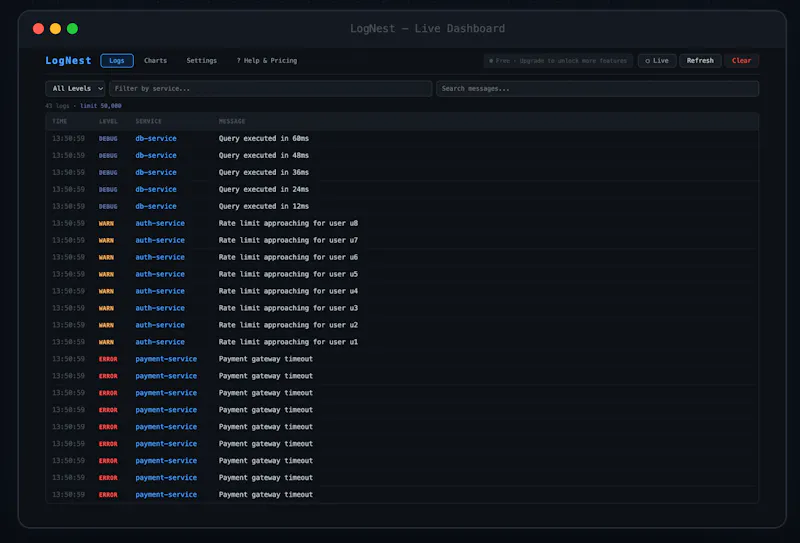Select "Rate limit approaching for user u7"

coord(288,240)
